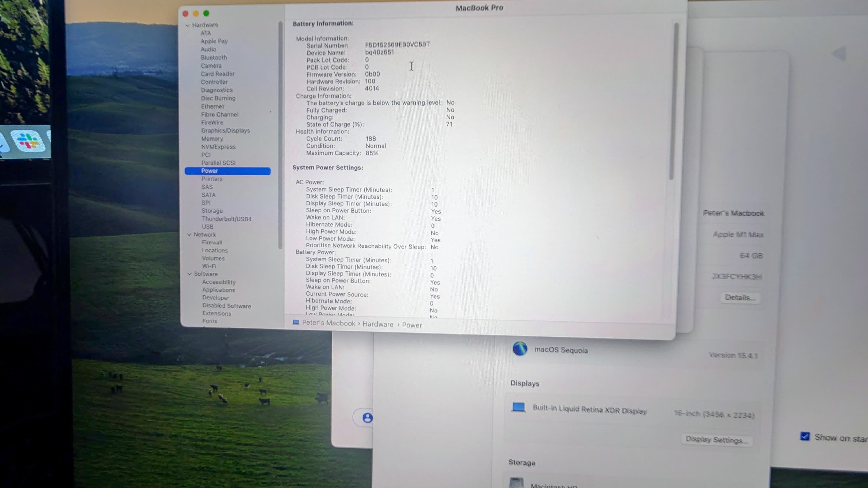Select Controller in the sidebar
868x488 pixels.
point(214,82)
